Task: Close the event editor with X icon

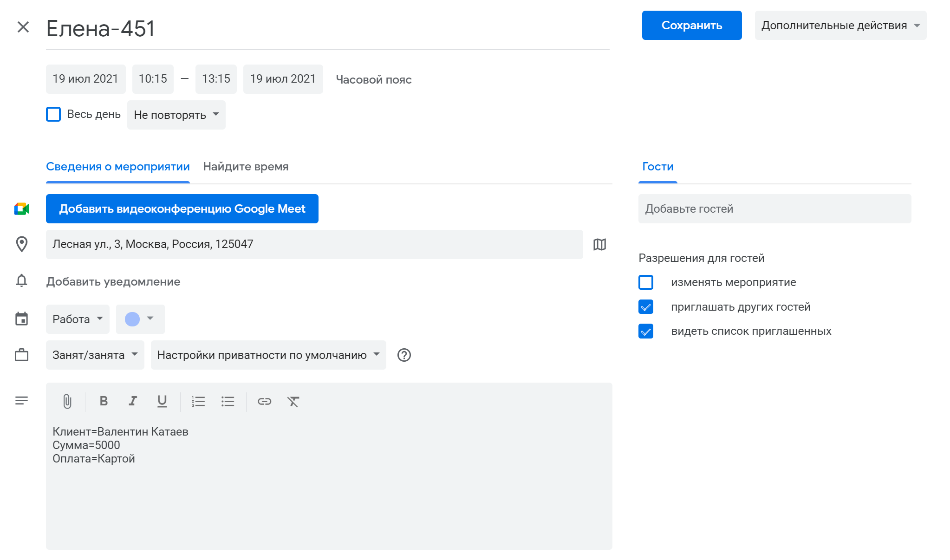Action: click(x=23, y=27)
